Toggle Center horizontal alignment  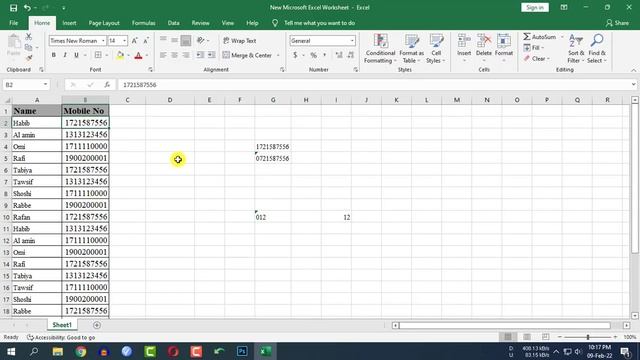point(174,55)
